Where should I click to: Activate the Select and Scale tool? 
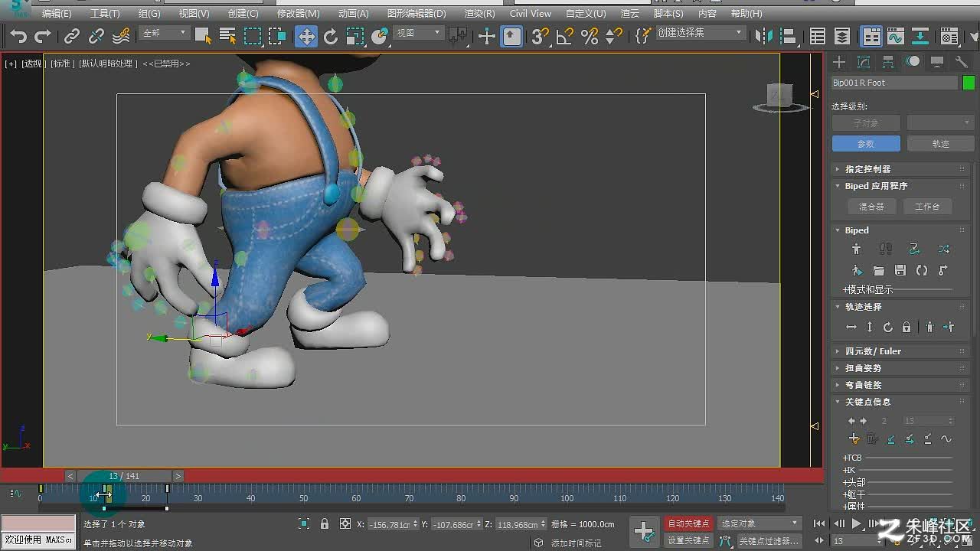[355, 36]
